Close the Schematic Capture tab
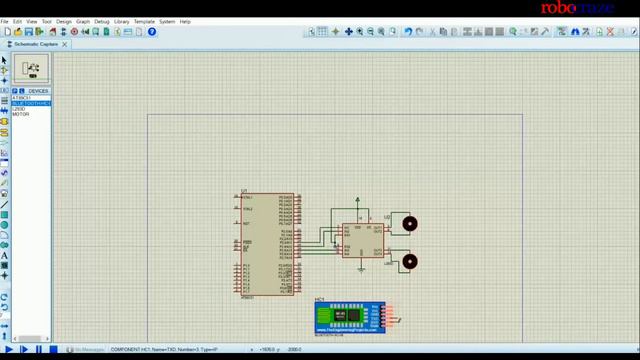This screenshot has width=640, height=360. click(64, 44)
